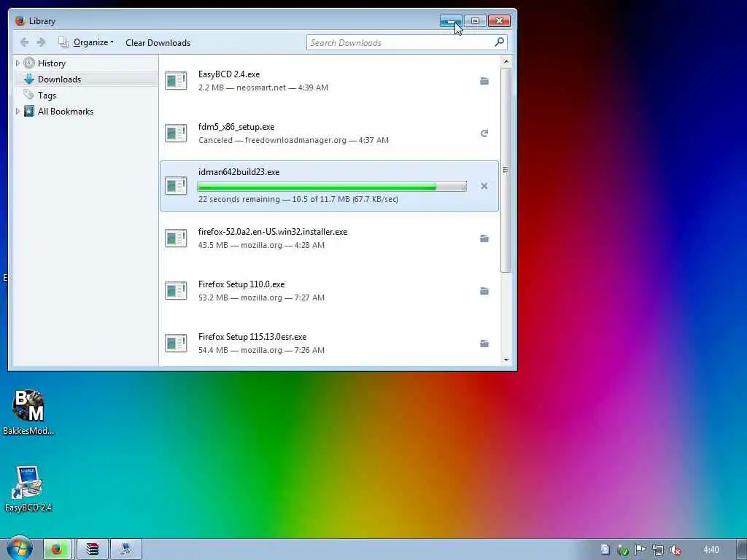This screenshot has height=560, width=747.
Task: Select the fdm5_x86_setup.exe entry name
Action: [x=236, y=127]
